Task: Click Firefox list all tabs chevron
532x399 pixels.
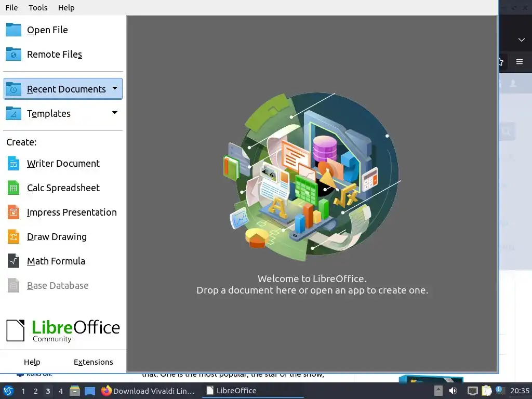Action: click(522, 39)
